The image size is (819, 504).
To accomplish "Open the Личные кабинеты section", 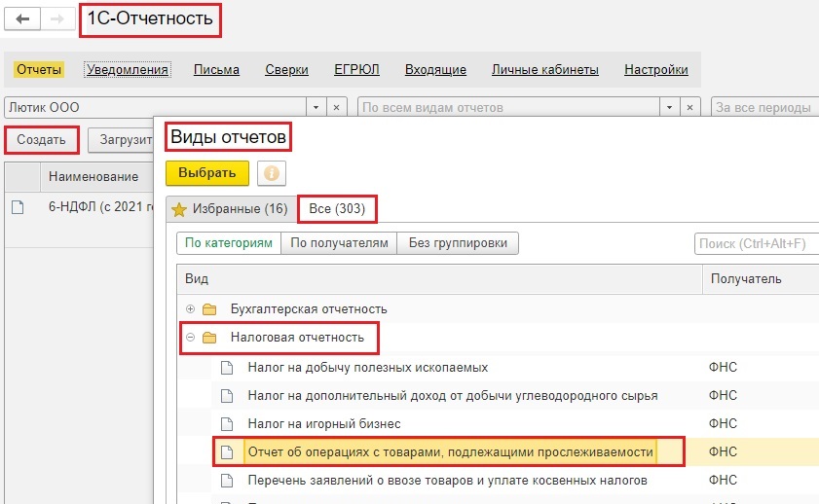I will click(544, 69).
